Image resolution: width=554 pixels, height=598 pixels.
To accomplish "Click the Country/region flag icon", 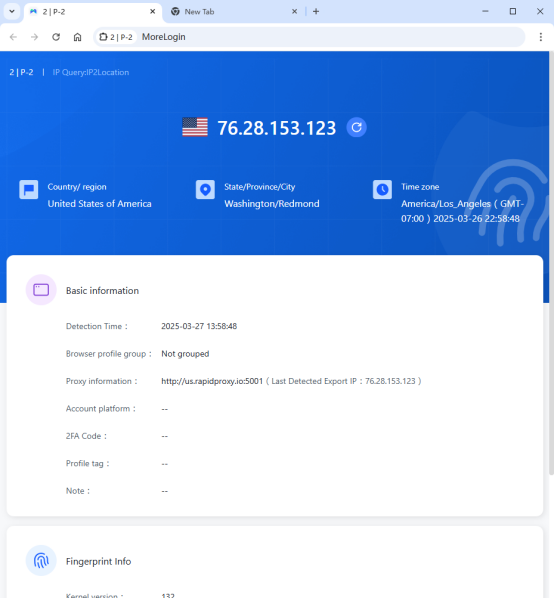I will click(29, 190).
